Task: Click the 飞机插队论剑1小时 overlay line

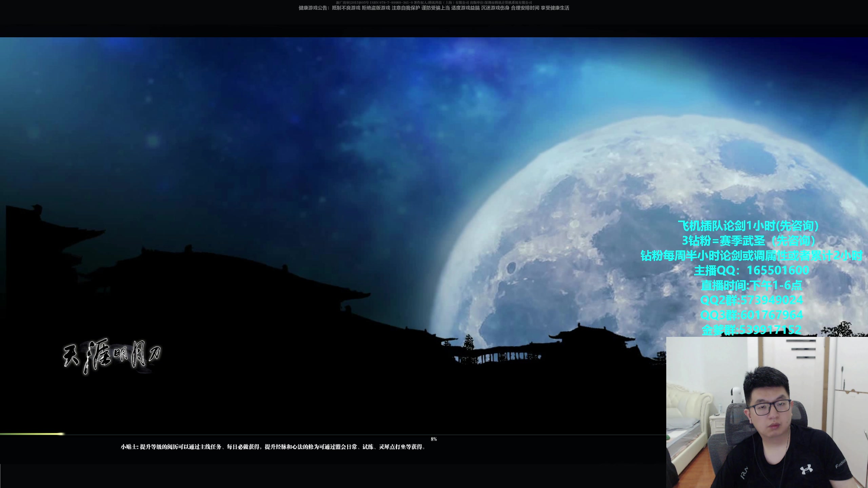Action: [x=748, y=226]
